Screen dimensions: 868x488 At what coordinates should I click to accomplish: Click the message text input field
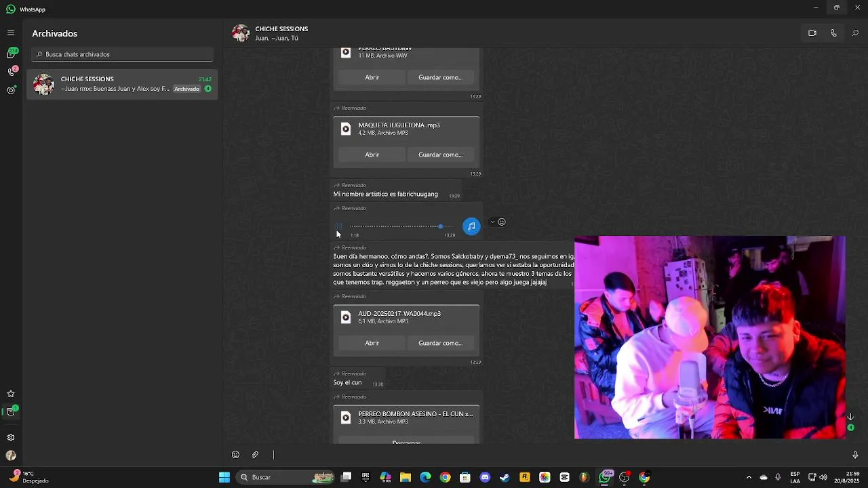[x=556, y=455]
